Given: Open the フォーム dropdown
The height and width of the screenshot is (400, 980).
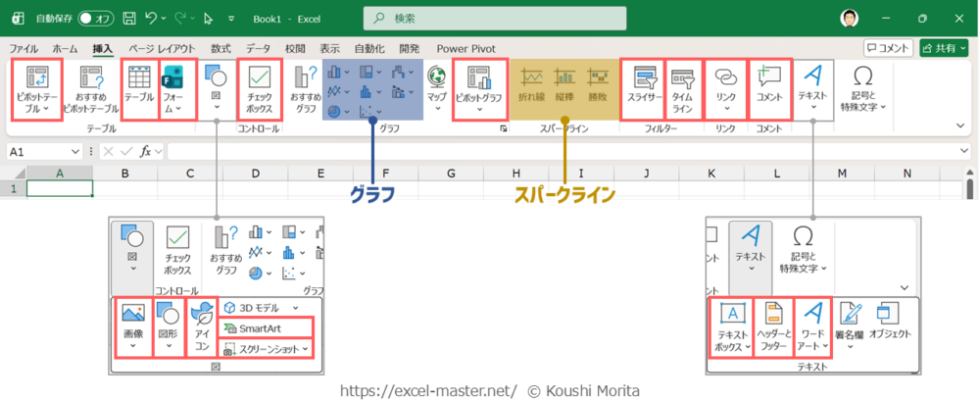Looking at the screenshot, I should (x=178, y=108).
